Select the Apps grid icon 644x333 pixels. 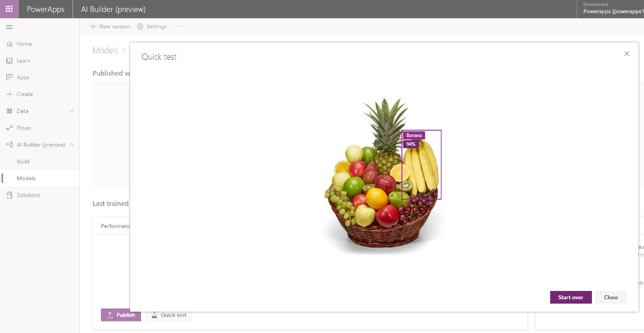9,77
